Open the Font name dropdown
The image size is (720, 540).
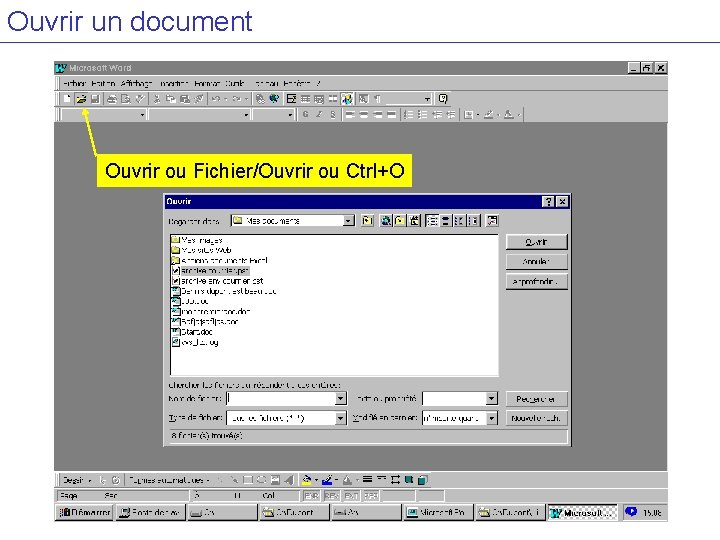[246, 114]
